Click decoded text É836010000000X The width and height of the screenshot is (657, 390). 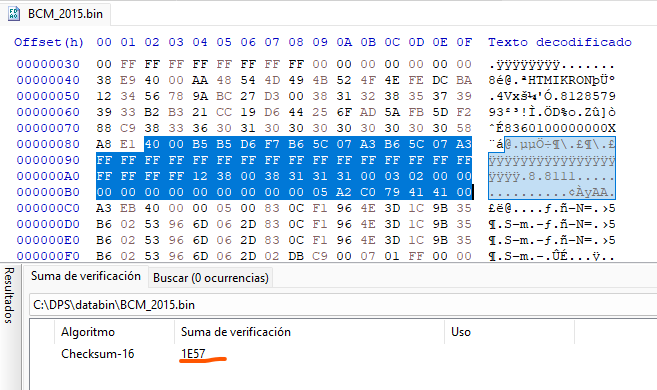556,128
